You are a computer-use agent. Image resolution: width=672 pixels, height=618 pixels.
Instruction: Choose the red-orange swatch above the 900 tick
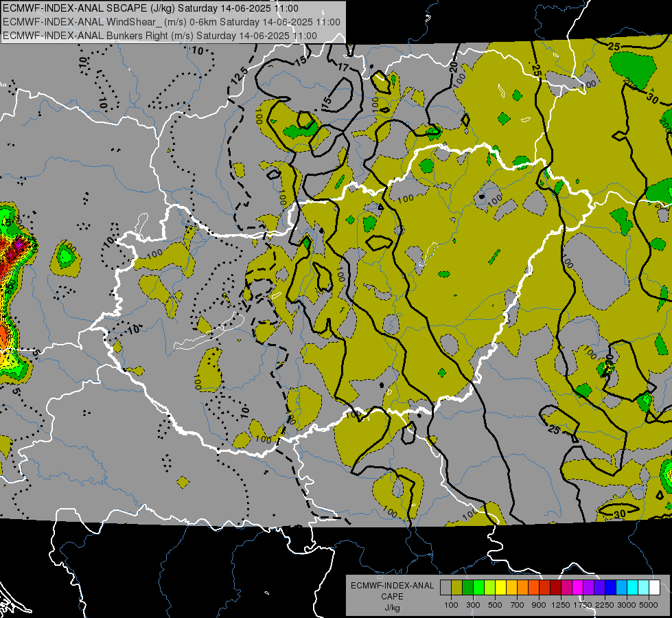533,588
